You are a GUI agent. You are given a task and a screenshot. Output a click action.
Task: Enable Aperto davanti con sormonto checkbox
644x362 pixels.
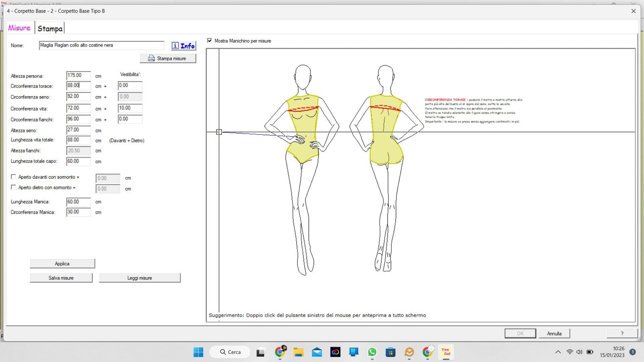[x=14, y=177]
